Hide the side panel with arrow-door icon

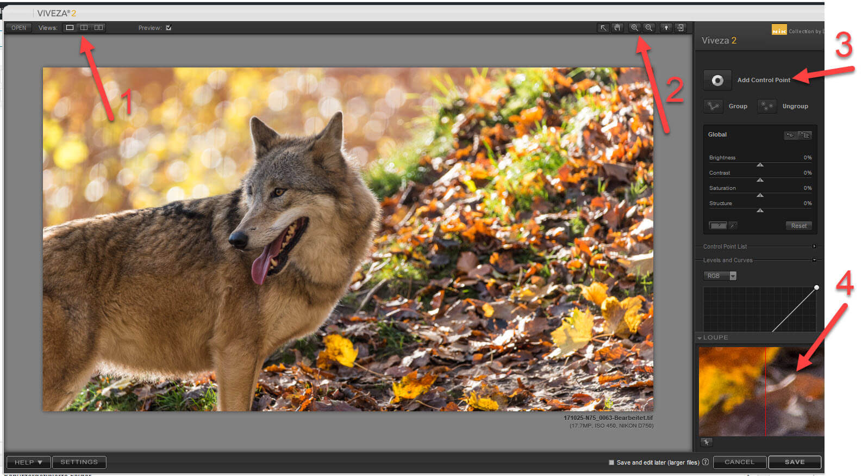tap(680, 28)
